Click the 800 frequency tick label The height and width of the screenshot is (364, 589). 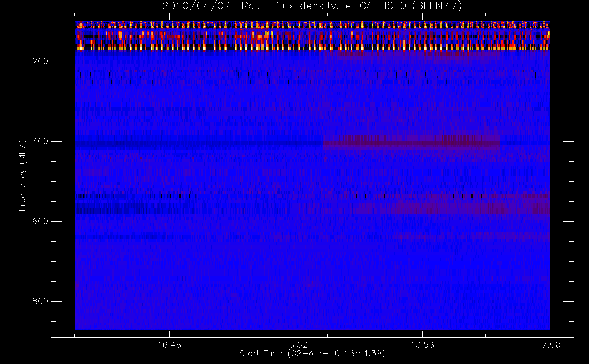(40, 301)
